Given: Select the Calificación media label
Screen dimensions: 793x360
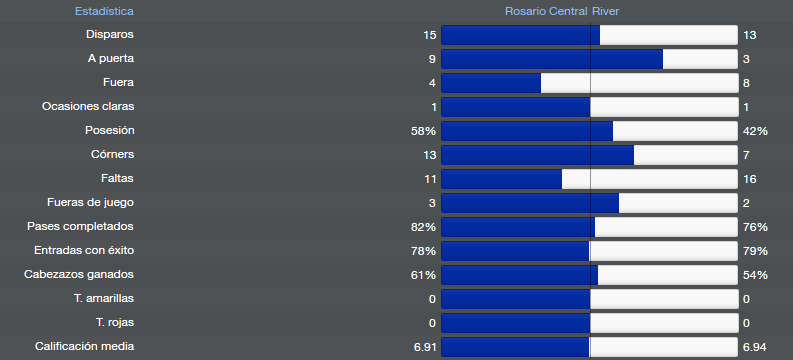Looking at the screenshot, I should (x=84, y=346).
